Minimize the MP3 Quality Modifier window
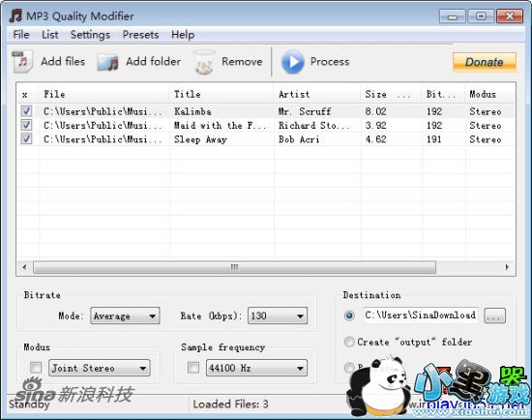Viewport: 532px width, 420px height. [453, 16]
